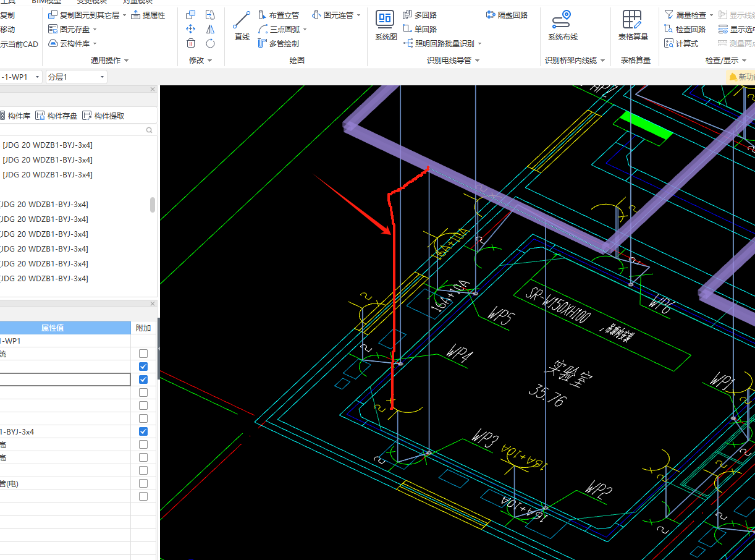Click the WP4 circuit label in drawing
Image resolution: width=755 pixels, height=560 pixels.
tap(459, 355)
